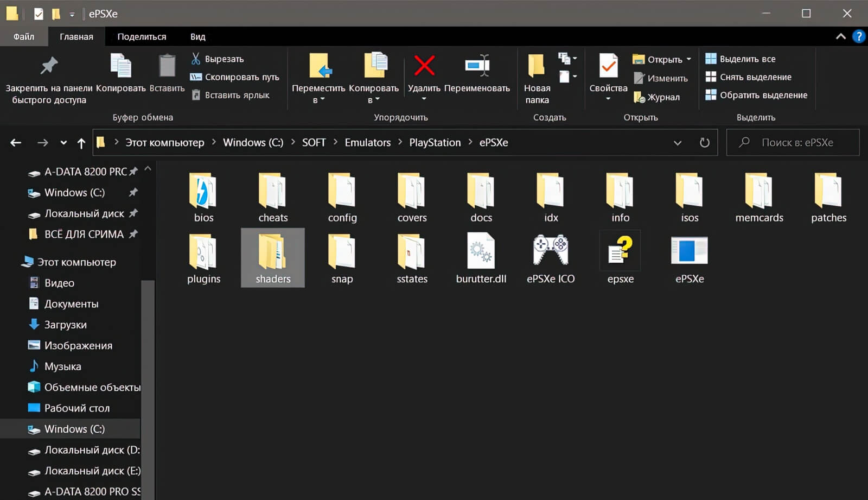Open the cheats folder
Screen dimensions: 868x500
click(273, 198)
